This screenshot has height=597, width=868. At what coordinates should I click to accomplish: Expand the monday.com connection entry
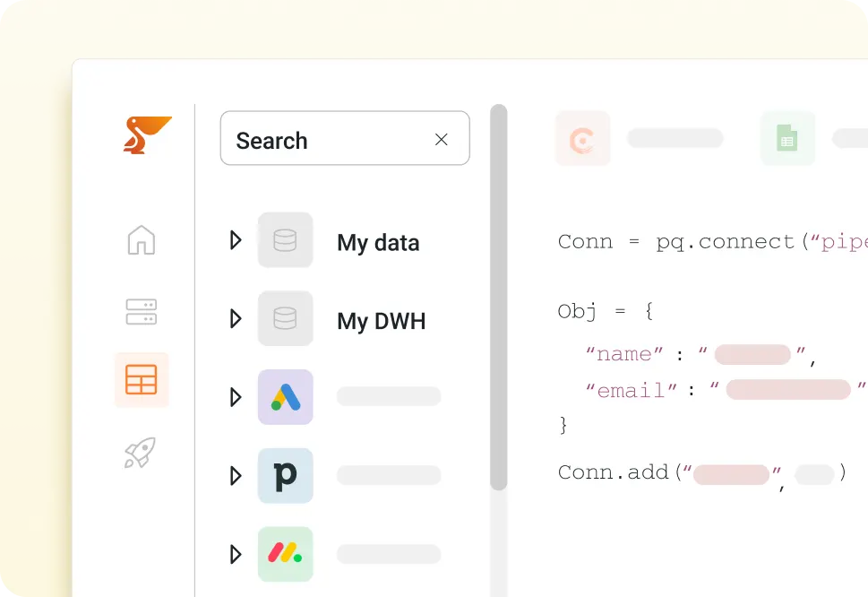(x=235, y=554)
